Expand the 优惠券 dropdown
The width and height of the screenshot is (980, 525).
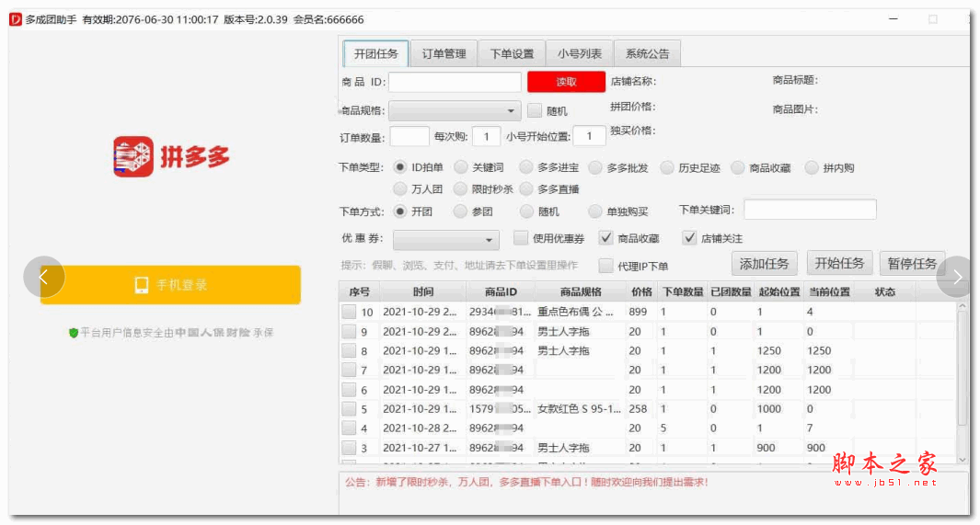tap(446, 240)
